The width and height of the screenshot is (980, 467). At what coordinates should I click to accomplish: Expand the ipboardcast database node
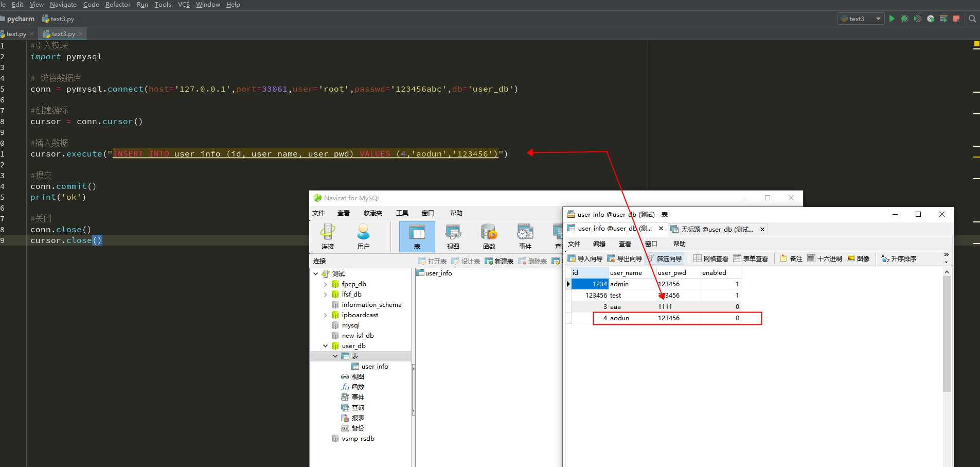coord(325,315)
